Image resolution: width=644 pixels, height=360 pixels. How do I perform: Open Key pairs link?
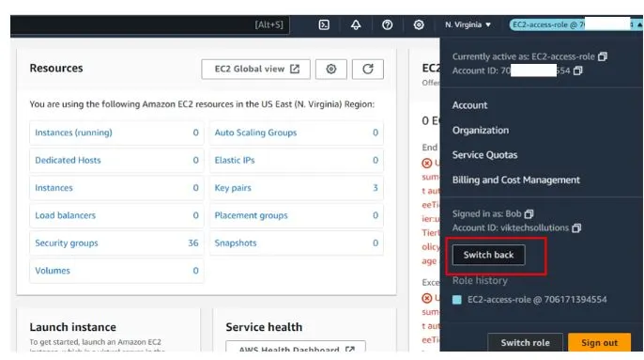[x=233, y=188]
